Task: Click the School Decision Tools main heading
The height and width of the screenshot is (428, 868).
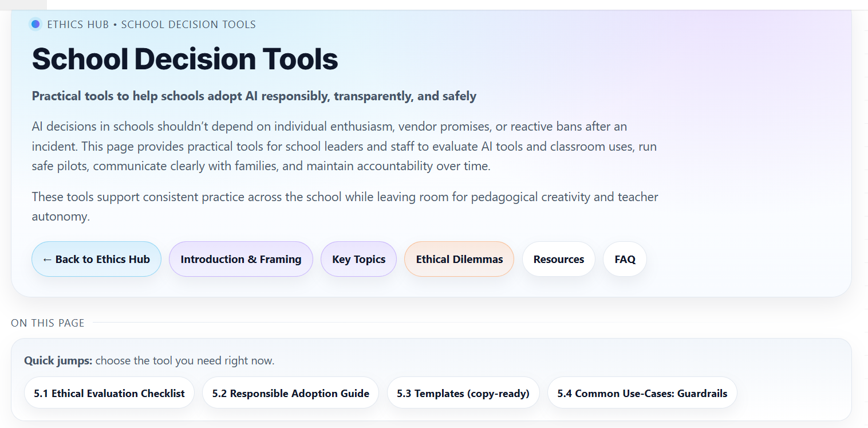Action: 185,59
